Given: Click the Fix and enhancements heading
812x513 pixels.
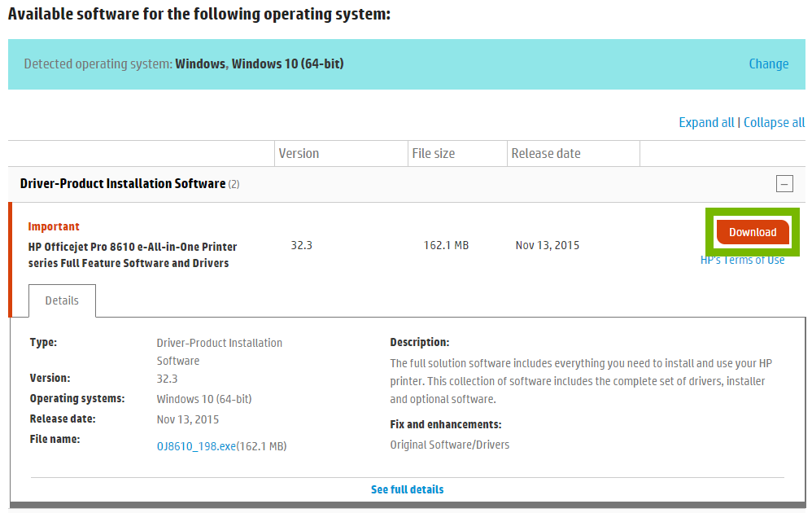Looking at the screenshot, I should click(x=446, y=424).
